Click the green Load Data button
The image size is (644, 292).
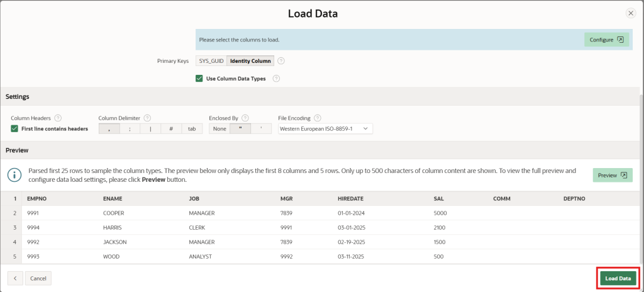618,278
